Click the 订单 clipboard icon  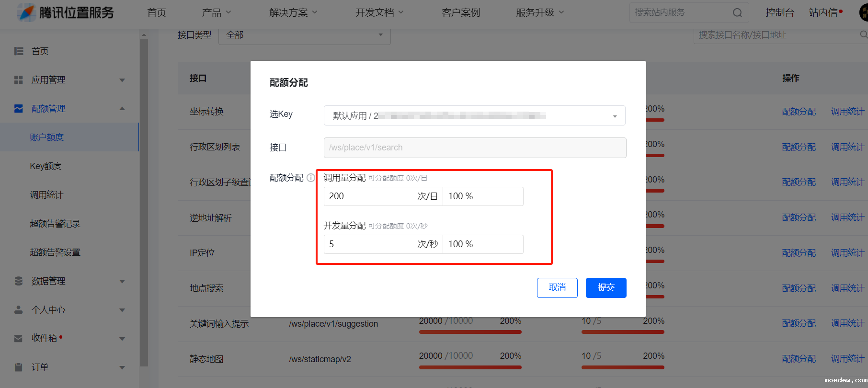pos(19,367)
